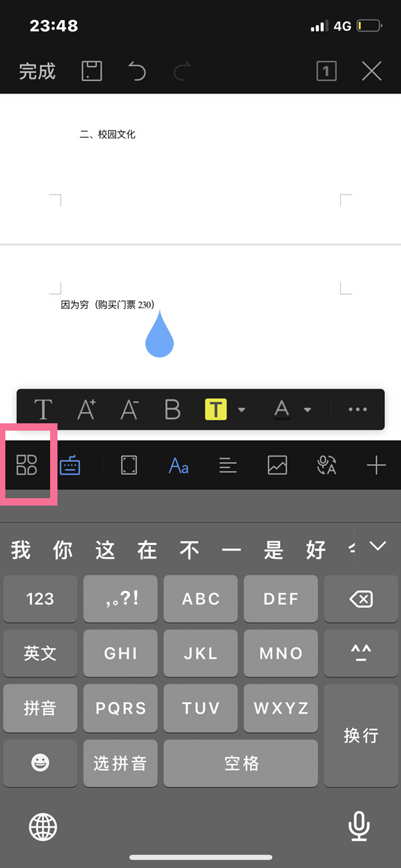Tap the 换行 newline key
The image size is (401, 868).
361,735
